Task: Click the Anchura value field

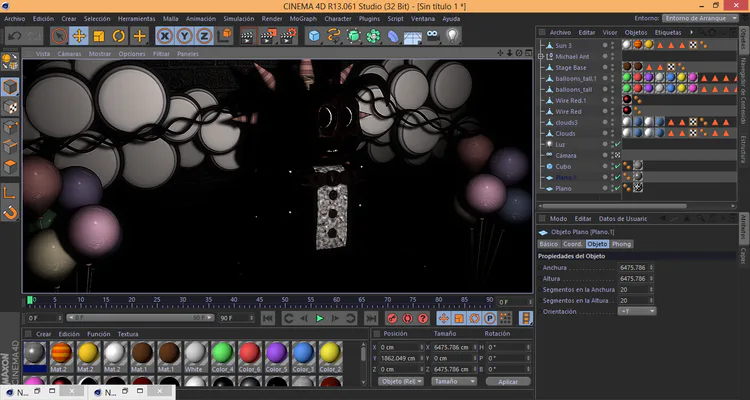Action: (635, 268)
